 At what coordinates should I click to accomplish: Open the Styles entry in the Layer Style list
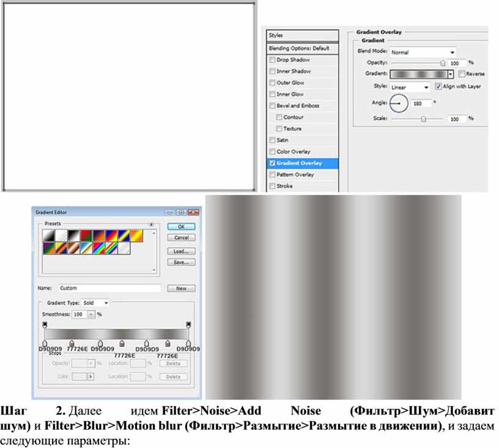pos(302,35)
